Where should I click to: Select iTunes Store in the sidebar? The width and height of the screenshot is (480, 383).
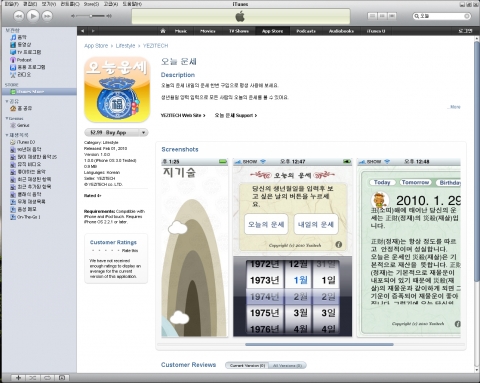(30, 92)
